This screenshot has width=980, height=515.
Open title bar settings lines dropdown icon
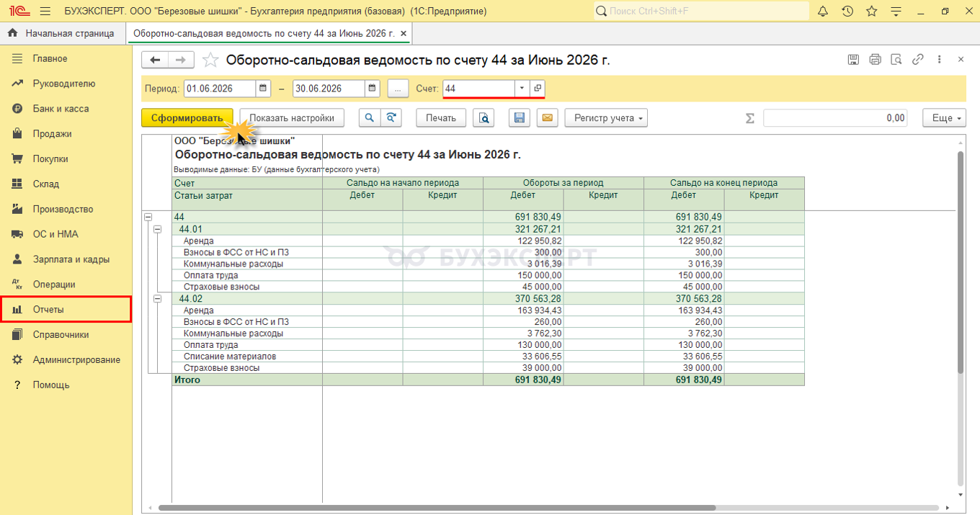896,11
